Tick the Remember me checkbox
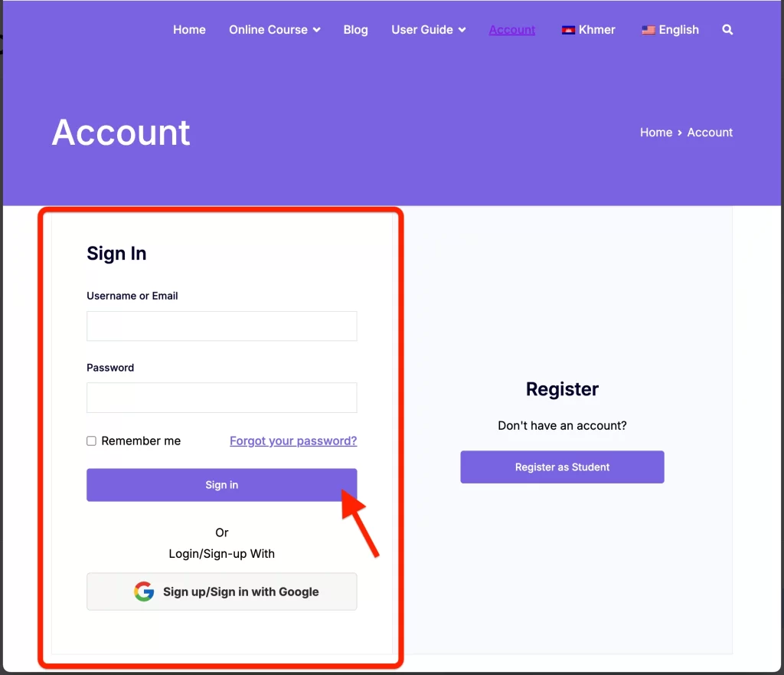Viewport: 784px width, 675px height. coord(92,441)
